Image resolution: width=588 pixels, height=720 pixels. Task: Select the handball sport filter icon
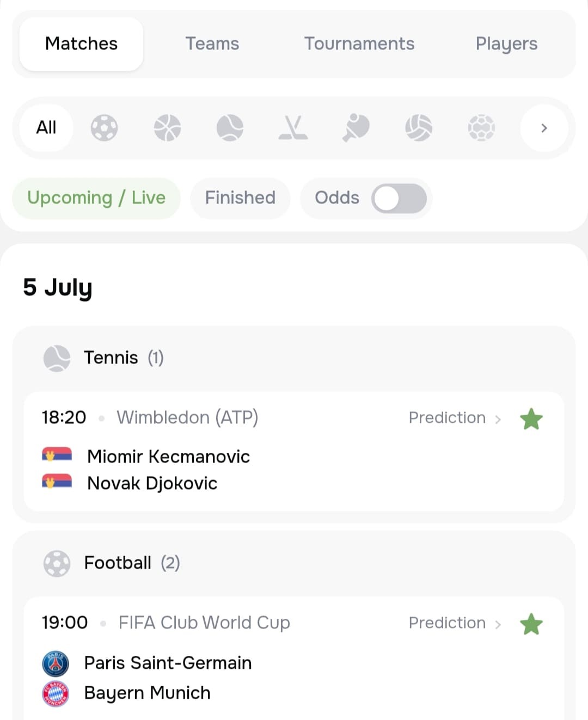(481, 128)
